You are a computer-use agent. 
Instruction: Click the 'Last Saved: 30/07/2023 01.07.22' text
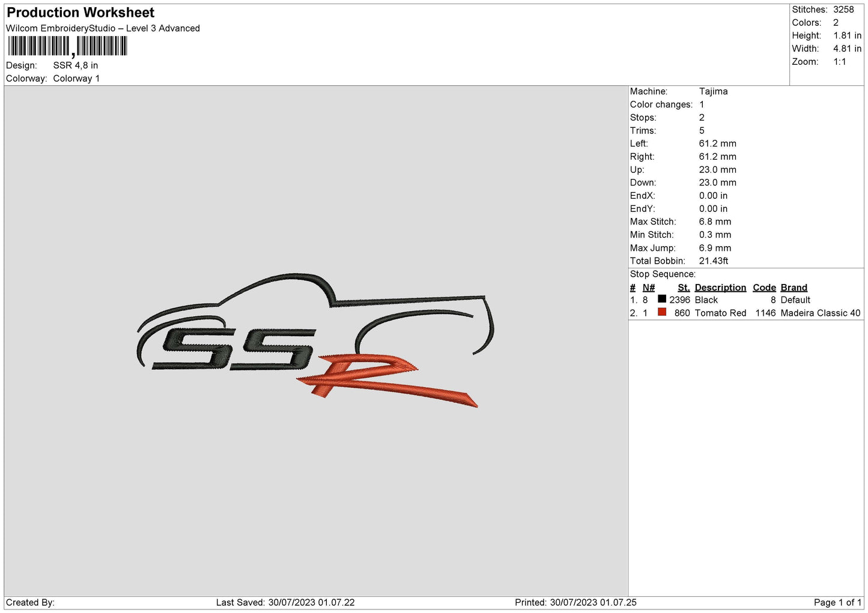point(285,603)
